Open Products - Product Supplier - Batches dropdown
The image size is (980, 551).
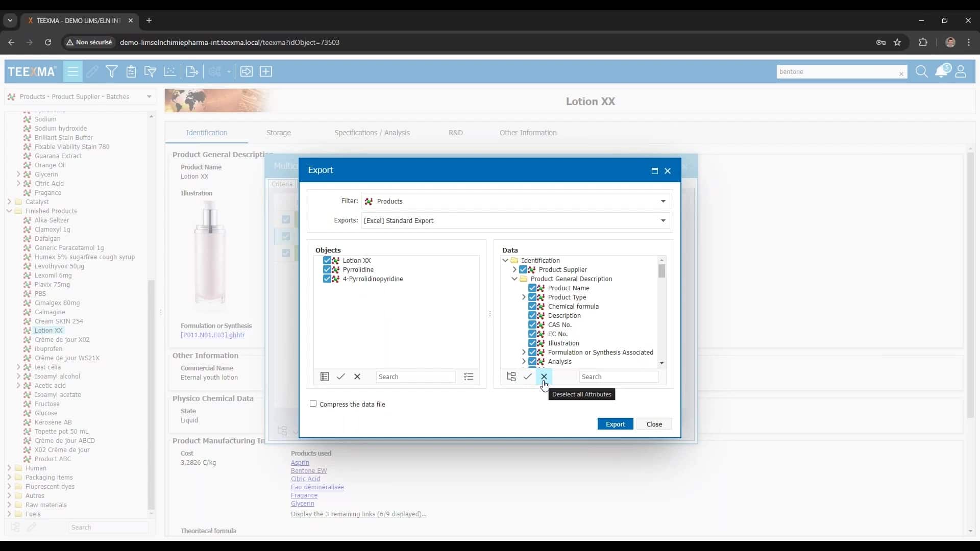pos(80,96)
